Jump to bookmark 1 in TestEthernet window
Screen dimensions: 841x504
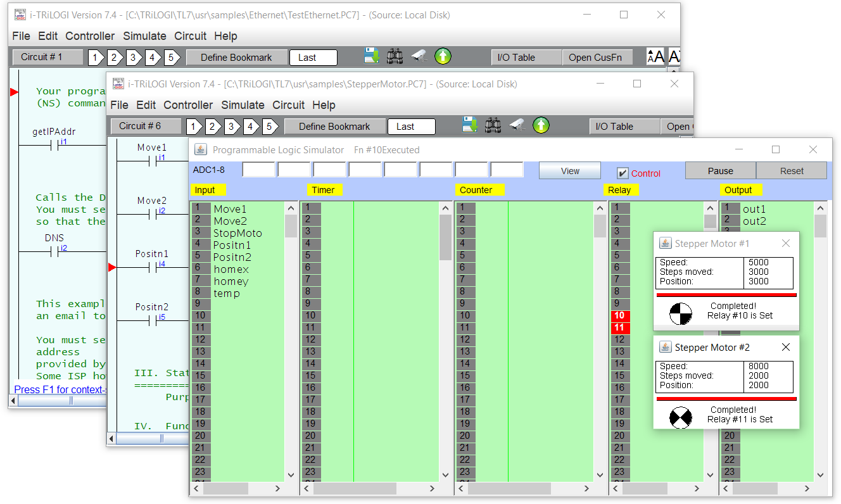point(95,58)
